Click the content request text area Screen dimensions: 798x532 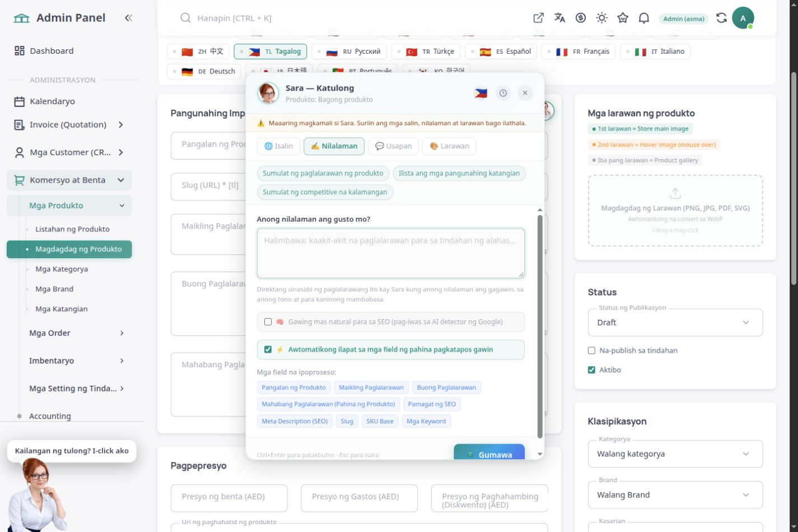click(391, 253)
